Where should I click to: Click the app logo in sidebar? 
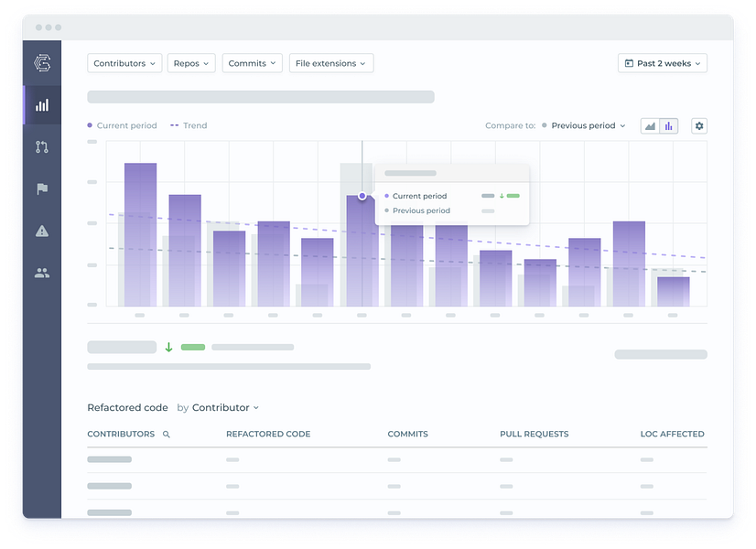(x=42, y=63)
